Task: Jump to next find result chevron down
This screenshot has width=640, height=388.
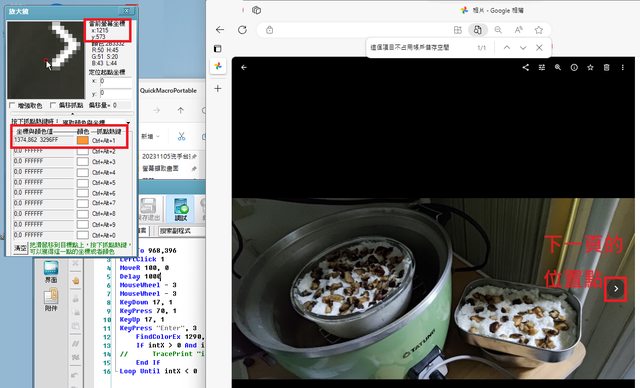Action: click(x=523, y=48)
